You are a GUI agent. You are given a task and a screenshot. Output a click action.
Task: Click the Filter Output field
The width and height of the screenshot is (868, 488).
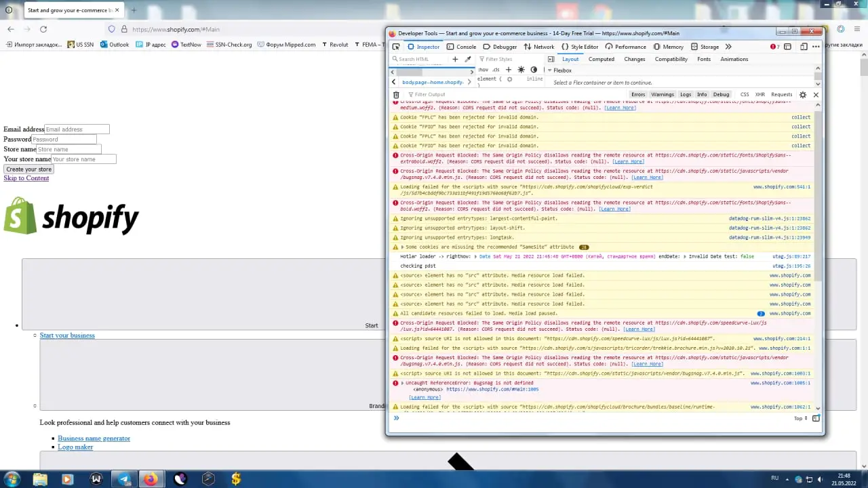515,95
